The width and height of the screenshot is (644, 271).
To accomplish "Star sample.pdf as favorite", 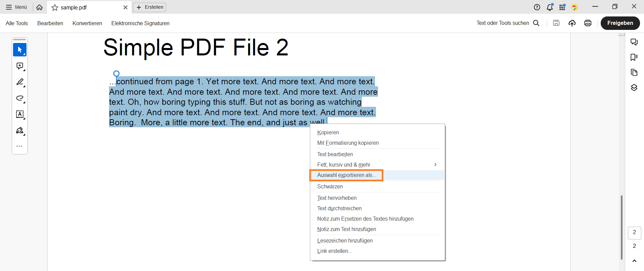I will point(55,7).
